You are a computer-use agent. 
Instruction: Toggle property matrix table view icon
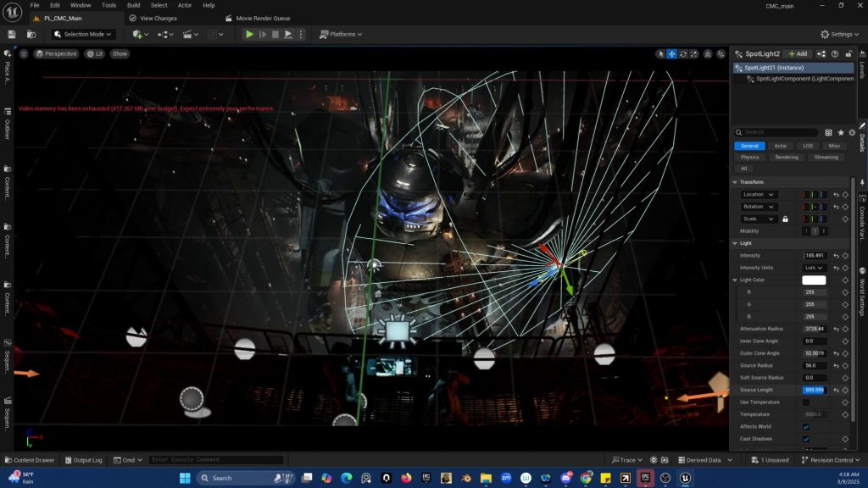pos(828,132)
